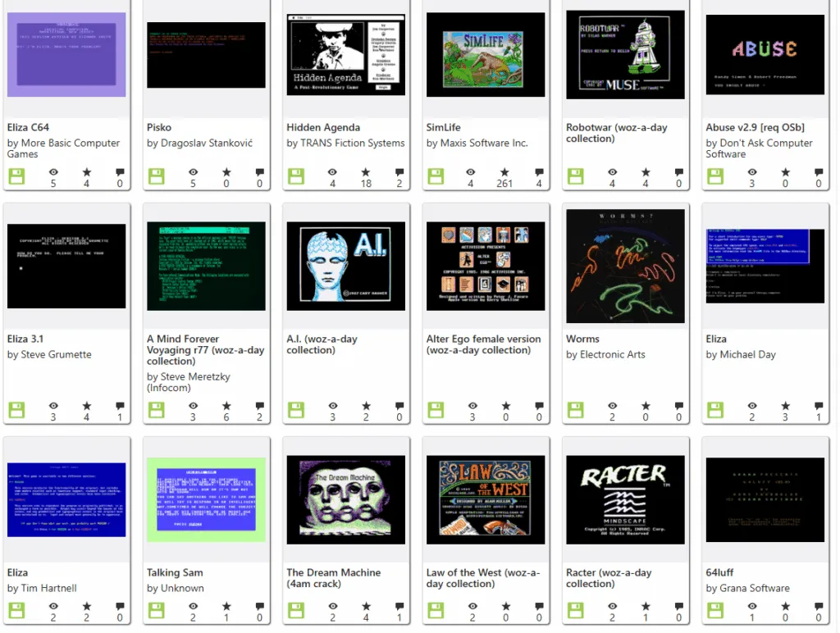Click the floppy disk icon on Eliza by Michael Day card
The image size is (840, 633).
coord(715,410)
